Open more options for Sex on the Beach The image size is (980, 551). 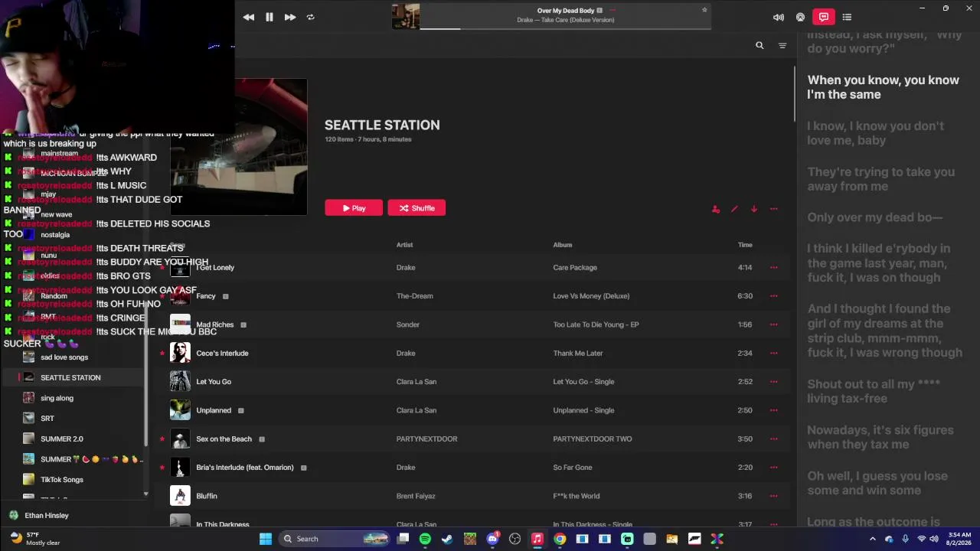tap(773, 439)
